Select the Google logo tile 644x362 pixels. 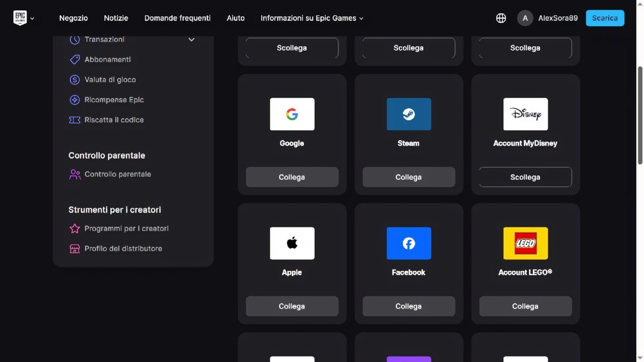pos(292,114)
